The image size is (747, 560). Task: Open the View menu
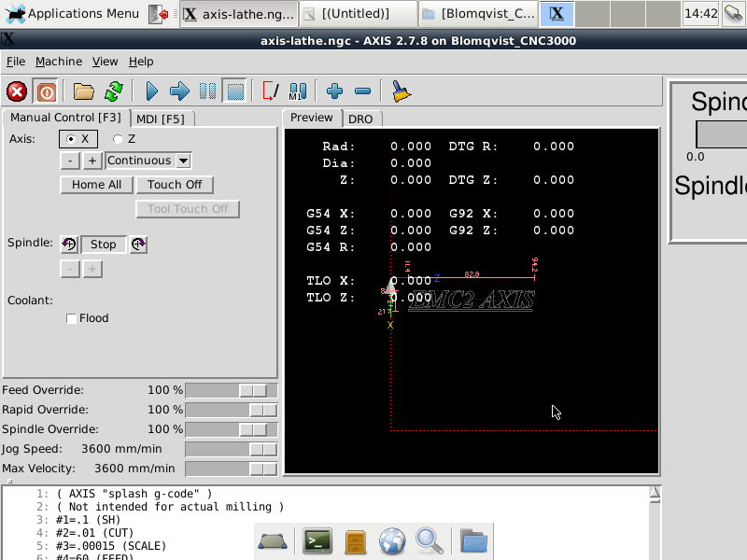105,62
